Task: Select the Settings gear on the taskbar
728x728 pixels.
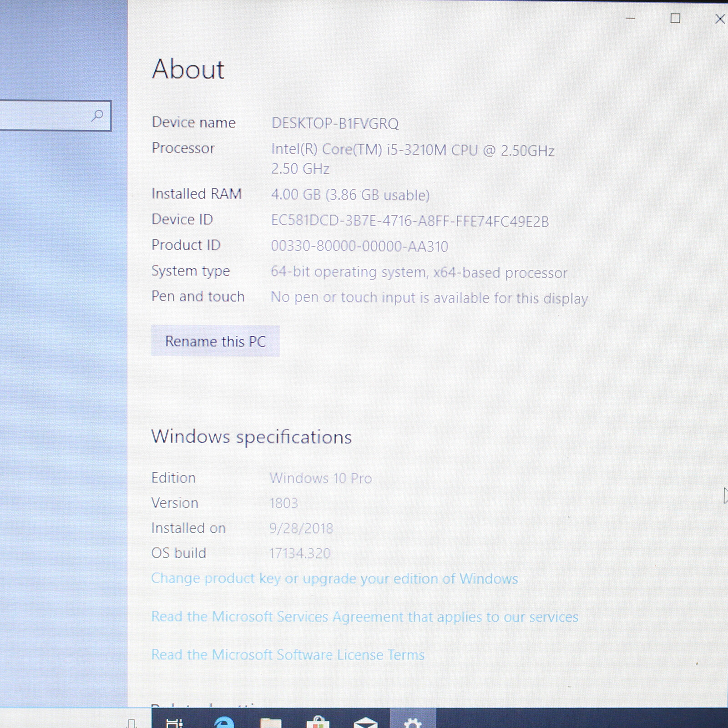Action: tap(413, 723)
